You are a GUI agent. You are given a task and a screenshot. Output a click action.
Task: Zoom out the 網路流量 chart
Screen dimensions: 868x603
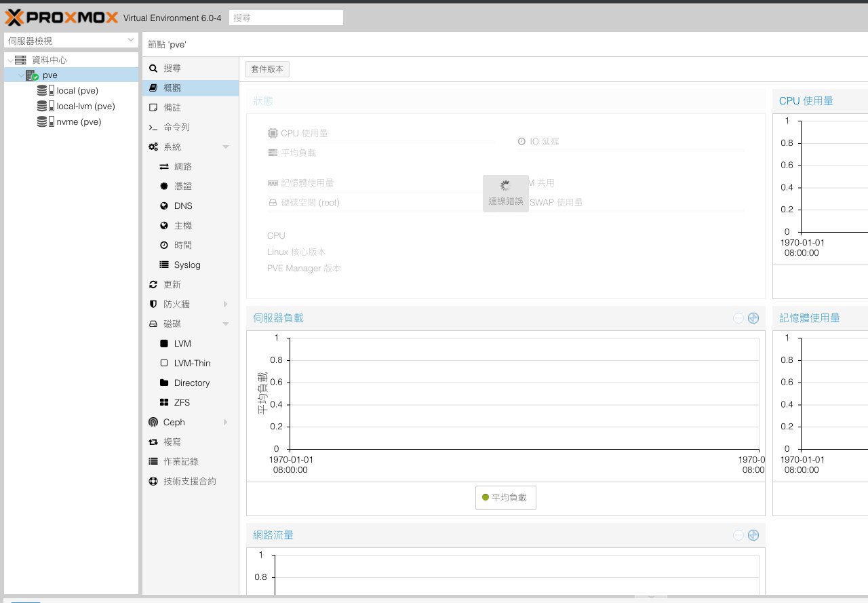(738, 535)
